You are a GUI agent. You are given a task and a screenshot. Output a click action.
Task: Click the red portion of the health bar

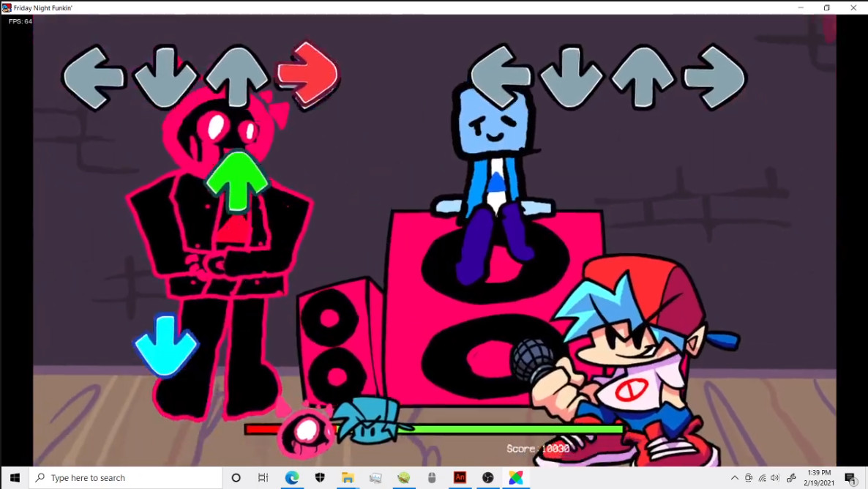(x=263, y=429)
